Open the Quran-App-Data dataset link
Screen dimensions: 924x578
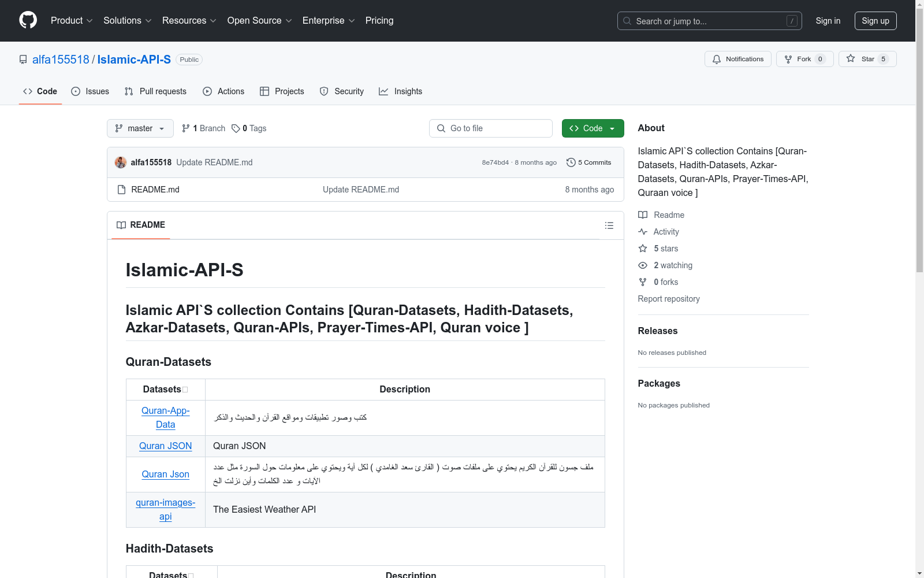166,417
